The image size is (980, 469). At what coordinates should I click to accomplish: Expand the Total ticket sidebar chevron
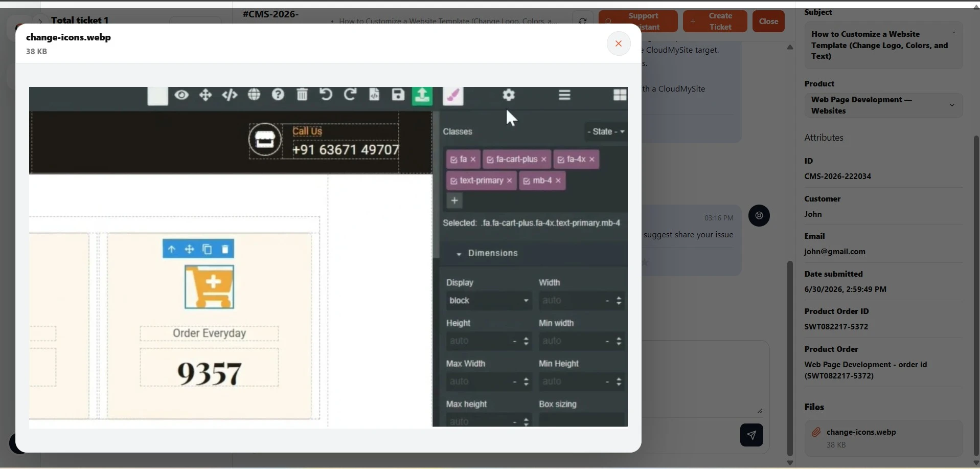(40, 21)
